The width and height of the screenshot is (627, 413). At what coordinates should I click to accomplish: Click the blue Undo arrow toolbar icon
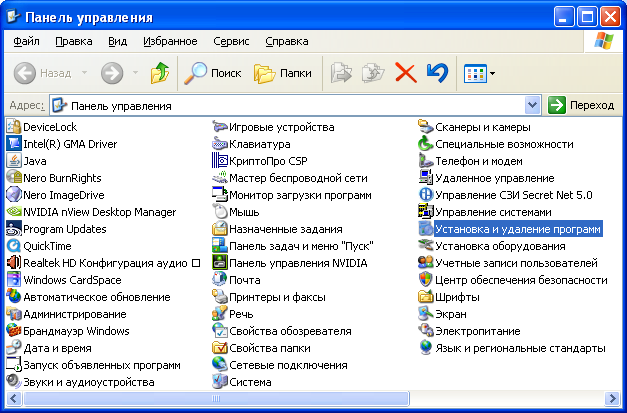point(437,73)
